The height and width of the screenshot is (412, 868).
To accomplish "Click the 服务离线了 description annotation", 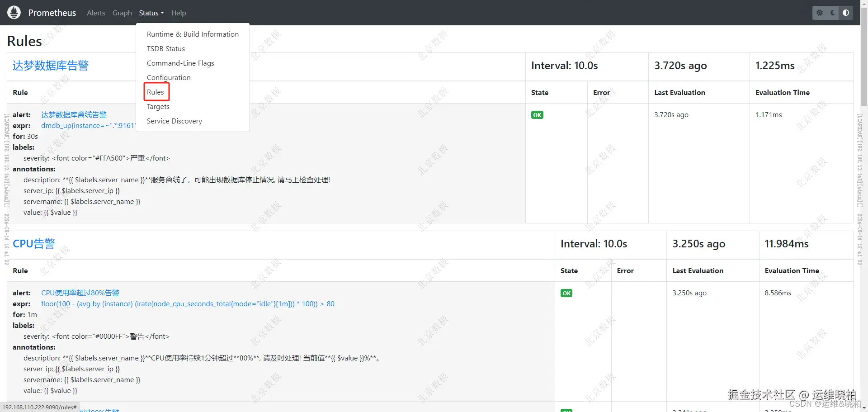I will coord(177,180).
